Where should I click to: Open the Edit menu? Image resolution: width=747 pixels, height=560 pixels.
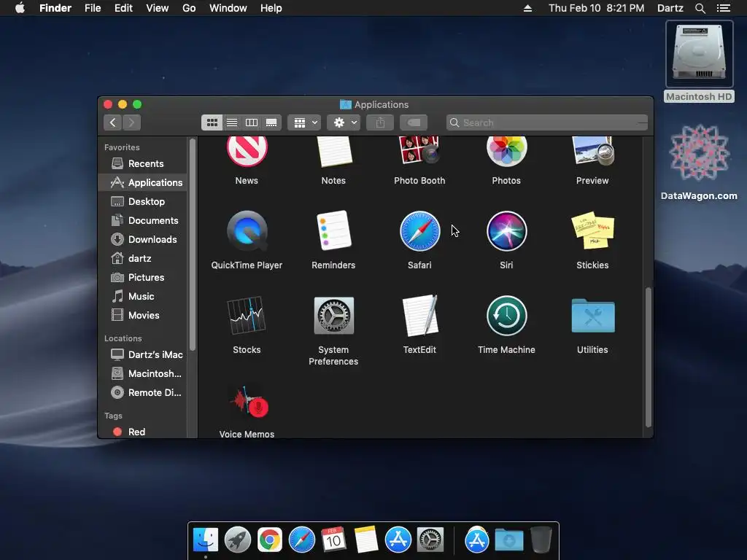[x=123, y=8]
